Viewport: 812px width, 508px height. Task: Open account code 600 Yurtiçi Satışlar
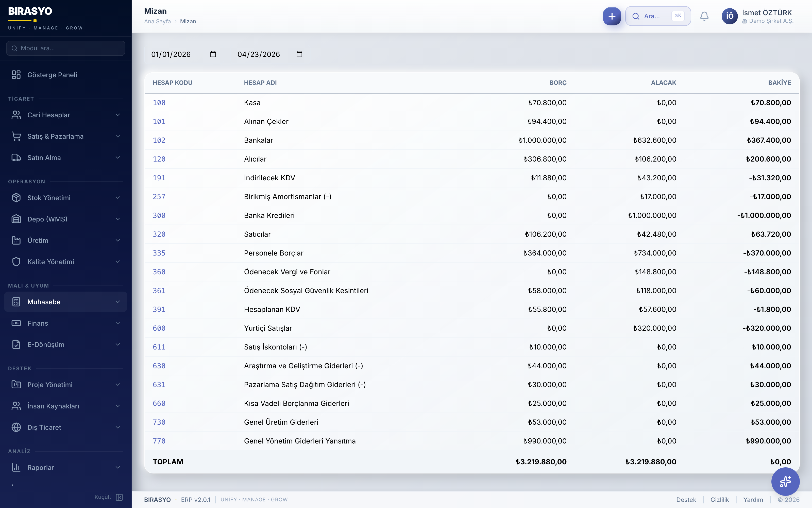coord(159,328)
